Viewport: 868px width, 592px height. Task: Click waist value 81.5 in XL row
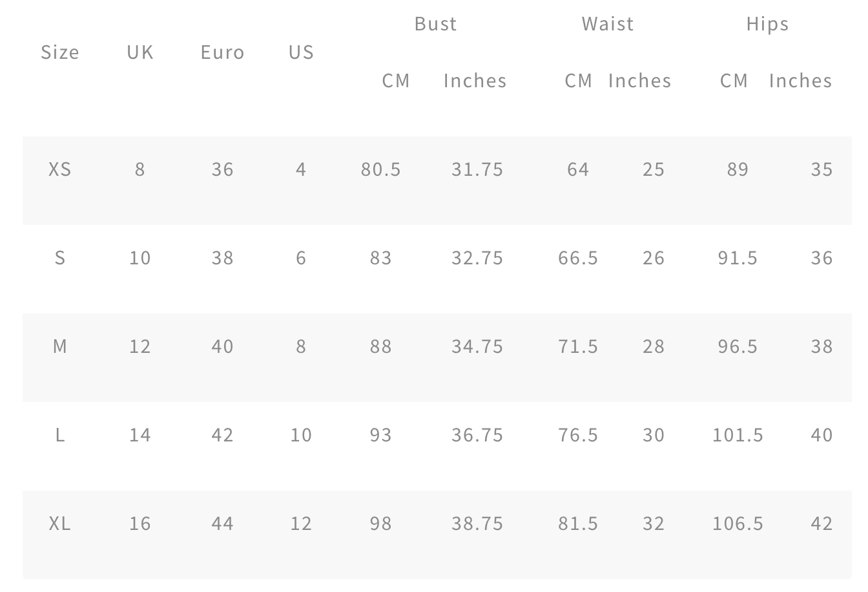[578, 523]
